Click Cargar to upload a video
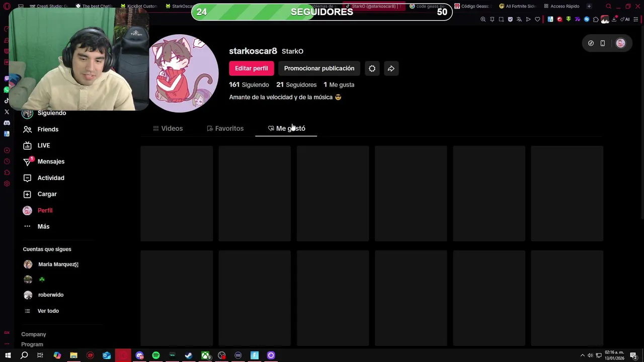 point(40,194)
